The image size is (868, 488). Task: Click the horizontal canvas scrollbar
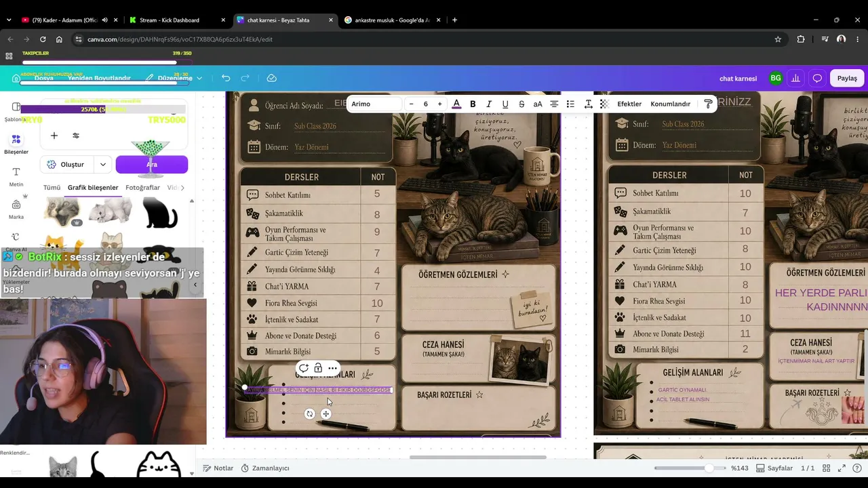[477, 457]
